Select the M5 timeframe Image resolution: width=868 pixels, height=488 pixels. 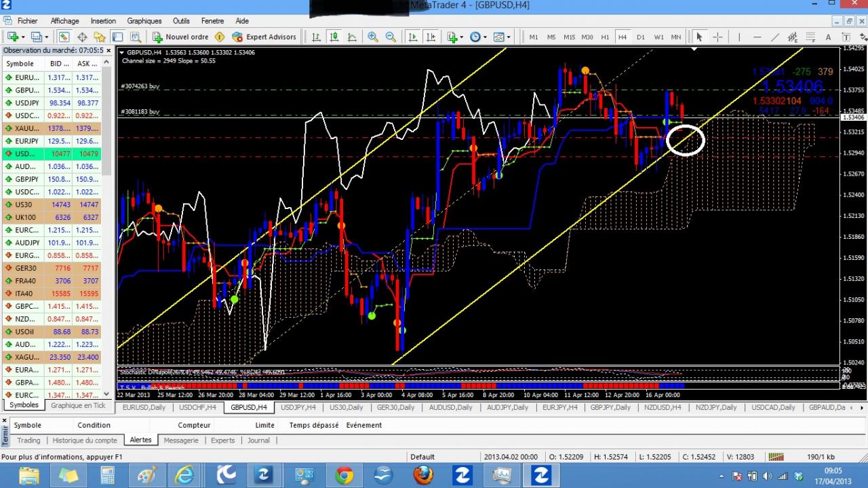pos(551,37)
